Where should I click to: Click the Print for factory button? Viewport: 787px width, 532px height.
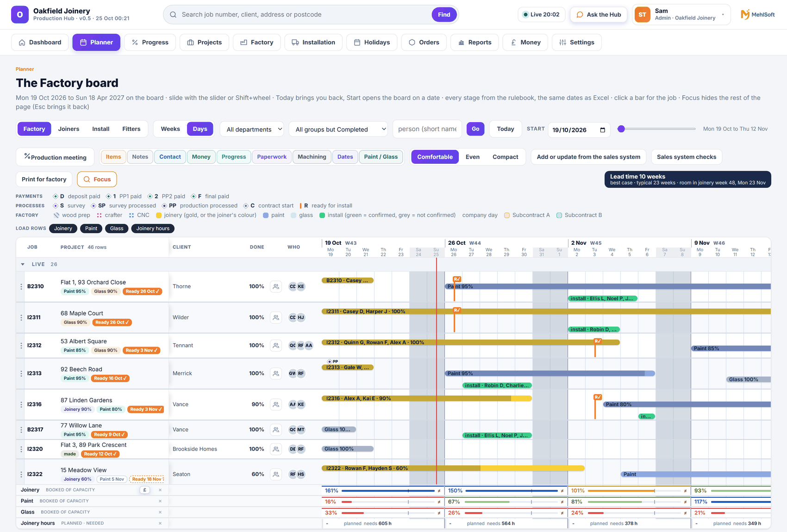44,179
